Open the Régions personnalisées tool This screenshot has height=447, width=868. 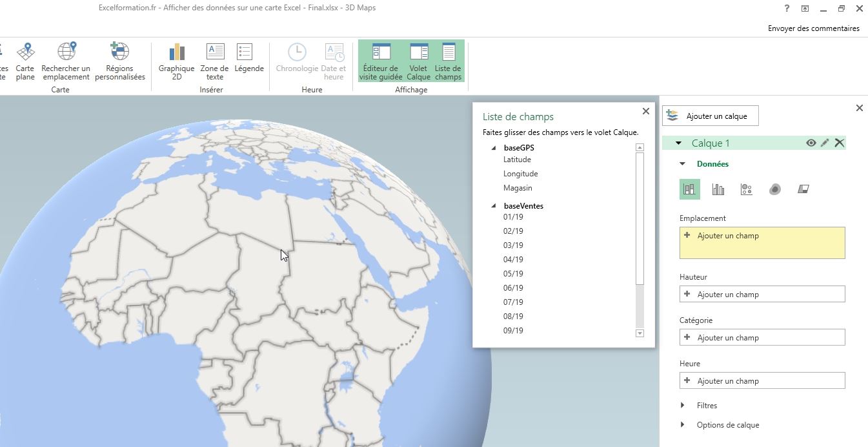(x=119, y=61)
